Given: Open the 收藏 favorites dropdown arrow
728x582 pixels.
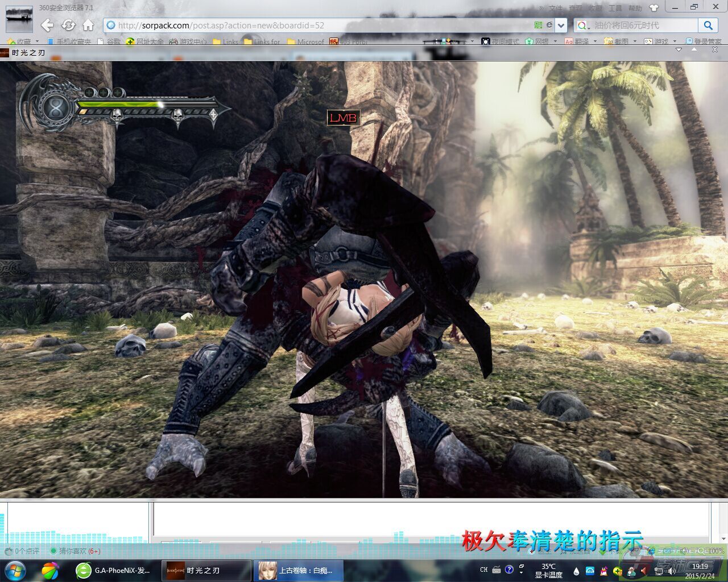Looking at the screenshot, I should click(37, 41).
